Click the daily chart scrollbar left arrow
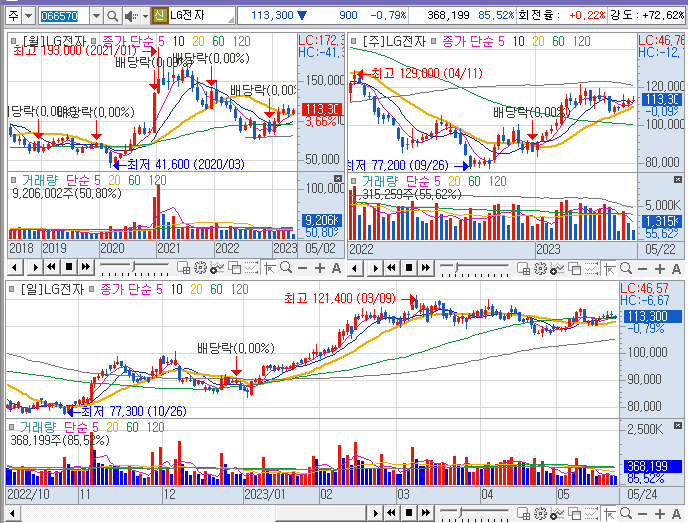688x523 pixels. (x=12, y=513)
